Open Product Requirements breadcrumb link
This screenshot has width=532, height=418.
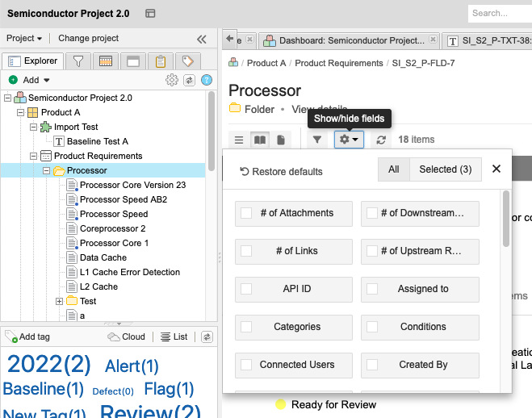[x=338, y=63]
